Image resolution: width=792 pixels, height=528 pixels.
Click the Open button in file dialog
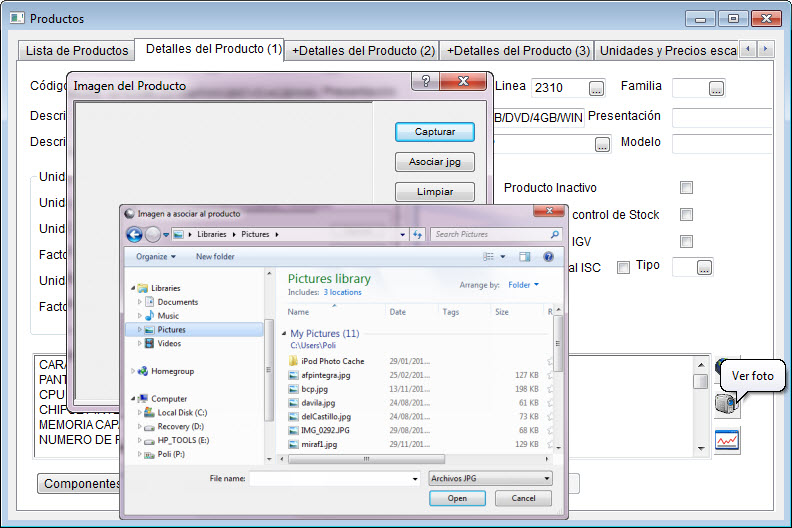point(458,498)
